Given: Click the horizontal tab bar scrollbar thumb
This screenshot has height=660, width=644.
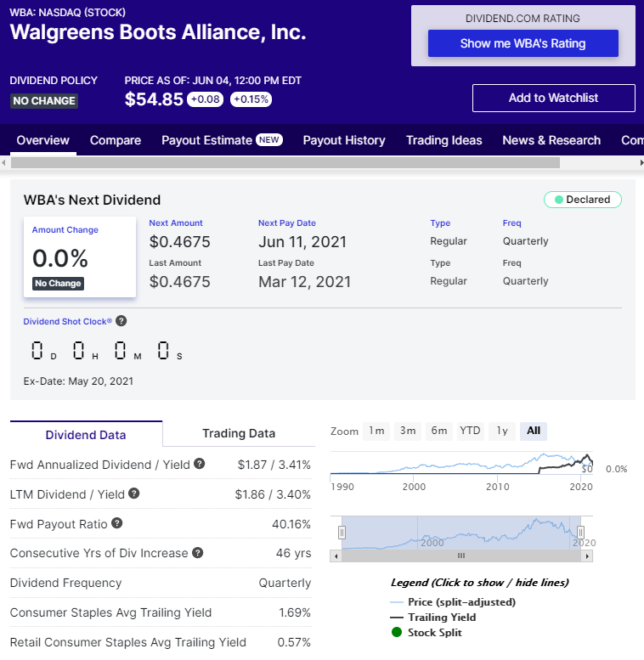Looking at the screenshot, I should pos(285,162).
